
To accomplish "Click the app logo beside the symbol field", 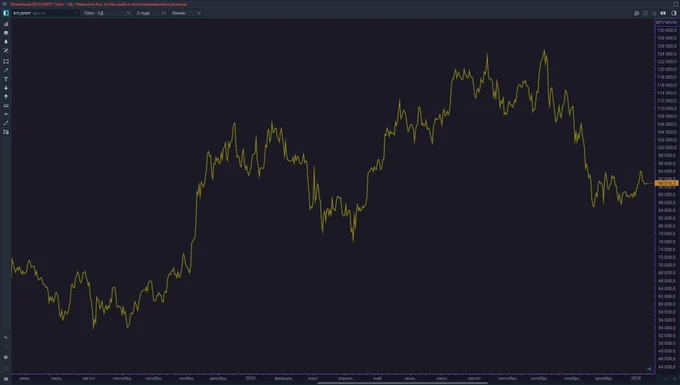I will click(6, 13).
